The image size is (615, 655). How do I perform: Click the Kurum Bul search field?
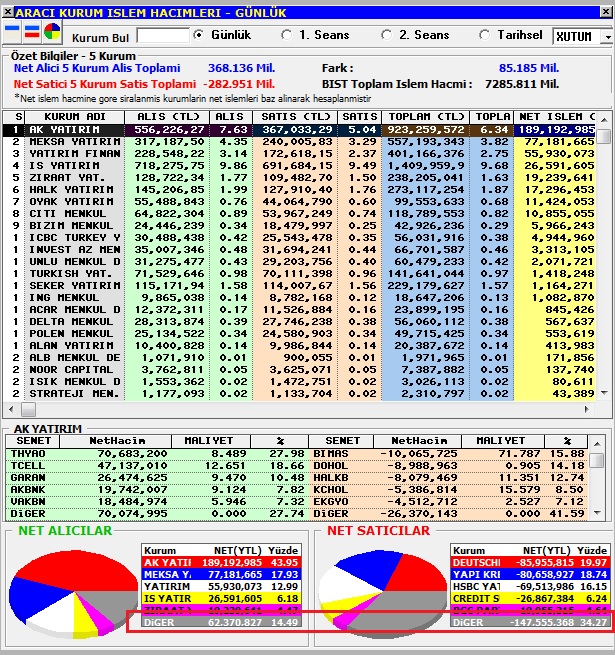[163, 36]
